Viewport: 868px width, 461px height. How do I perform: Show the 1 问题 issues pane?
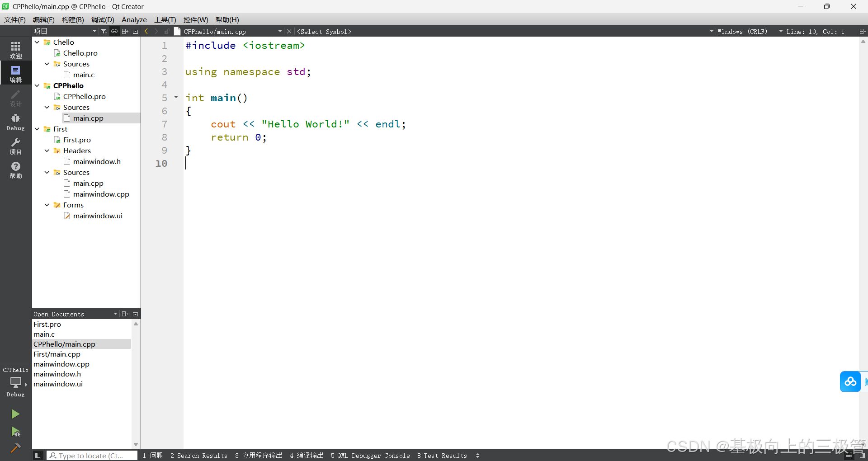153,455
